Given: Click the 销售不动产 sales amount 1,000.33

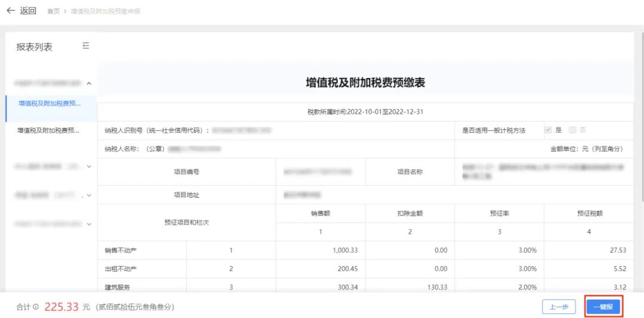Looking at the screenshot, I should pos(345,250).
